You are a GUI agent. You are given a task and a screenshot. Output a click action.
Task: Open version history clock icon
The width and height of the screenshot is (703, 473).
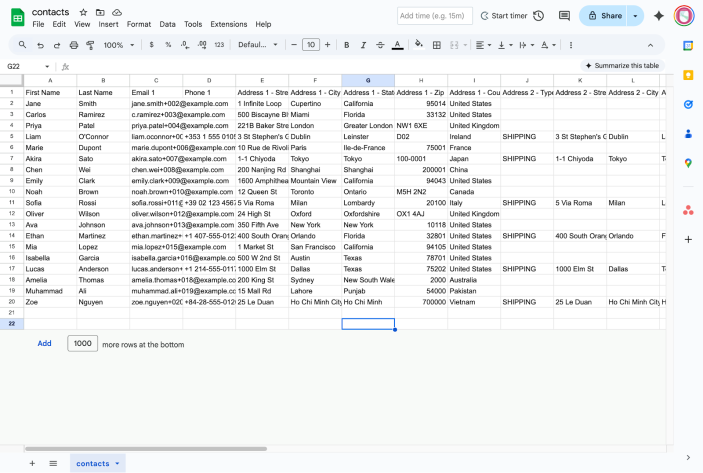pyautogui.click(x=539, y=16)
